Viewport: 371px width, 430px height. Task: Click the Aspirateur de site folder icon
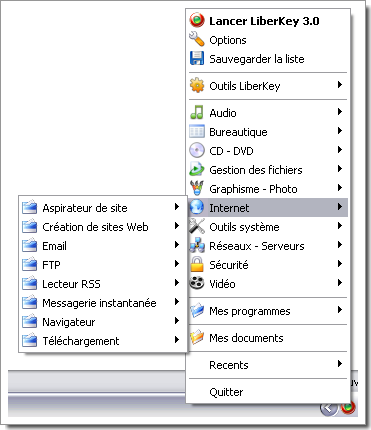coord(29,207)
